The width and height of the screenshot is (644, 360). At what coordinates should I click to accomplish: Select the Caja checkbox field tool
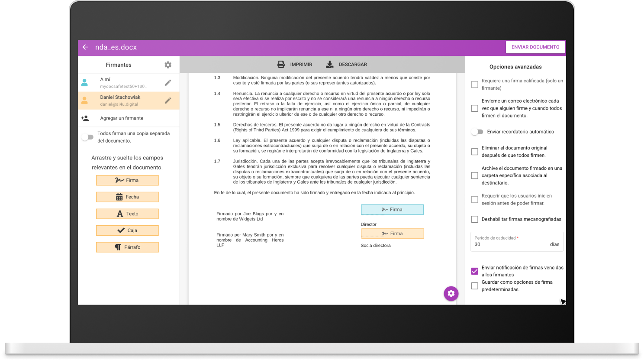coord(127,230)
